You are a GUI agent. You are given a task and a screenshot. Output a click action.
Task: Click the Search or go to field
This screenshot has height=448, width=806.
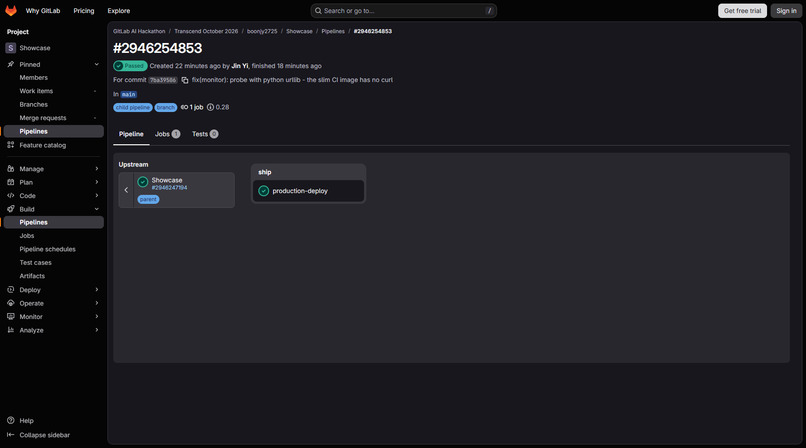click(x=404, y=10)
